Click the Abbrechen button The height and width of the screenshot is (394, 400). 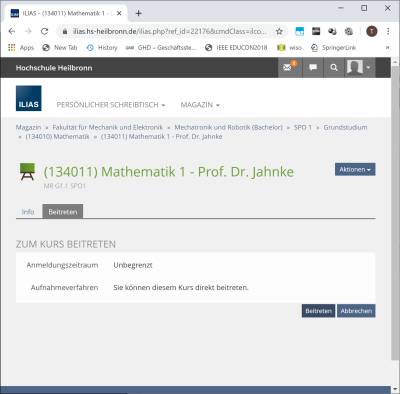click(x=356, y=311)
